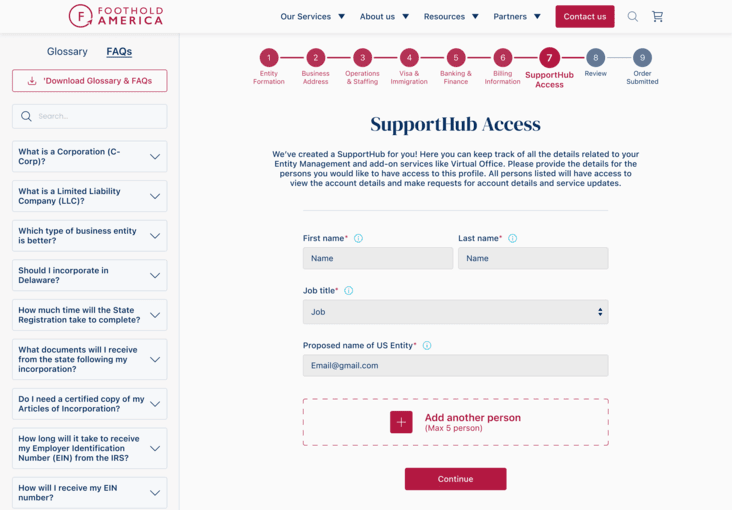Image resolution: width=732 pixels, height=510 pixels.
Task: Click the plus icon to add another person
Action: click(401, 422)
